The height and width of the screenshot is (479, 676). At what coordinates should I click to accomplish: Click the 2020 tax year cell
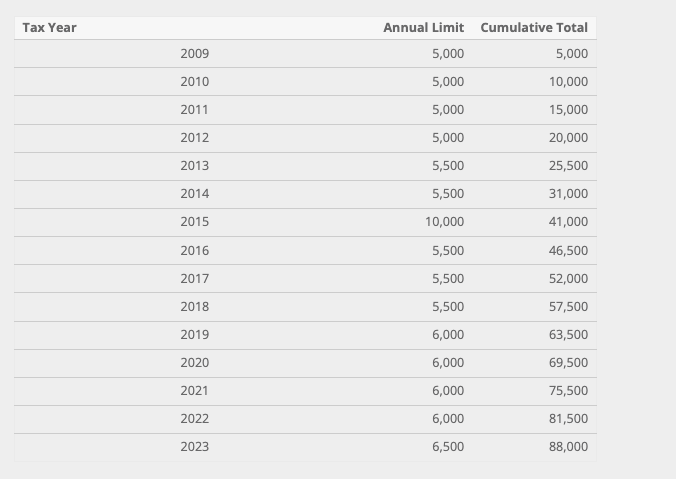tap(195, 362)
